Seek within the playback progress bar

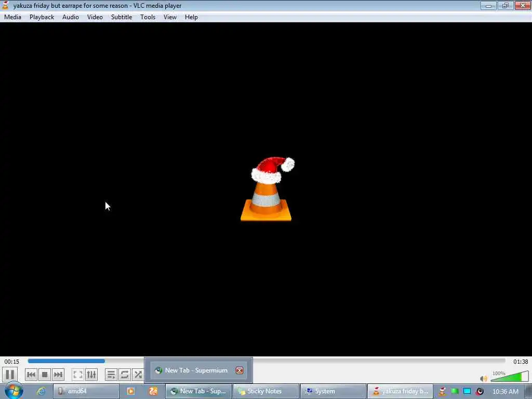pyautogui.click(x=267, y=361)
